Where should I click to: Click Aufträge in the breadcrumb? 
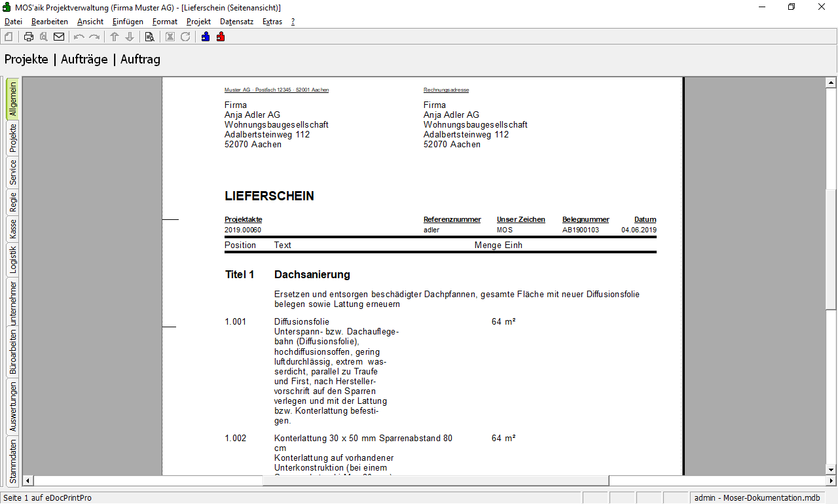pyautogui.click(x=84, y=60)
